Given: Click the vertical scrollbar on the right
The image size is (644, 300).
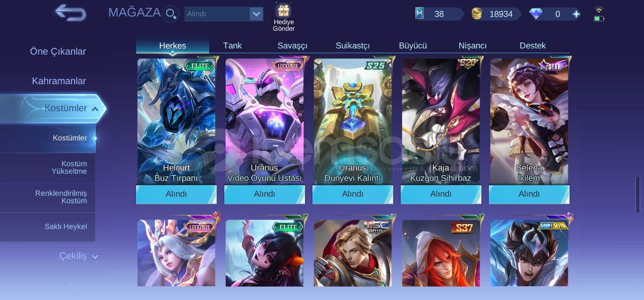Looking at the screenshot, I should [637, 195].
